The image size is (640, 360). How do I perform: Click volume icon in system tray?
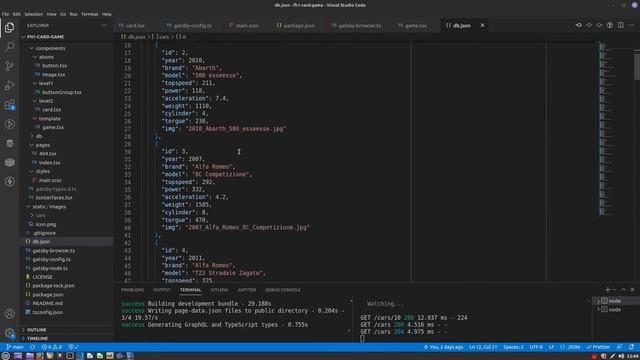pyautogui.click(x=621, y=356)
